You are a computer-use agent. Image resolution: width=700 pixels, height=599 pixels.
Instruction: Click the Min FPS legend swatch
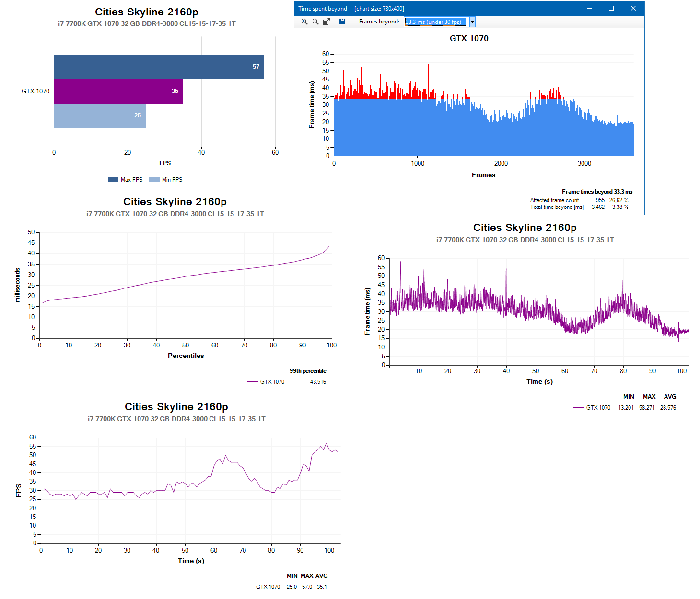coord(154,180)
